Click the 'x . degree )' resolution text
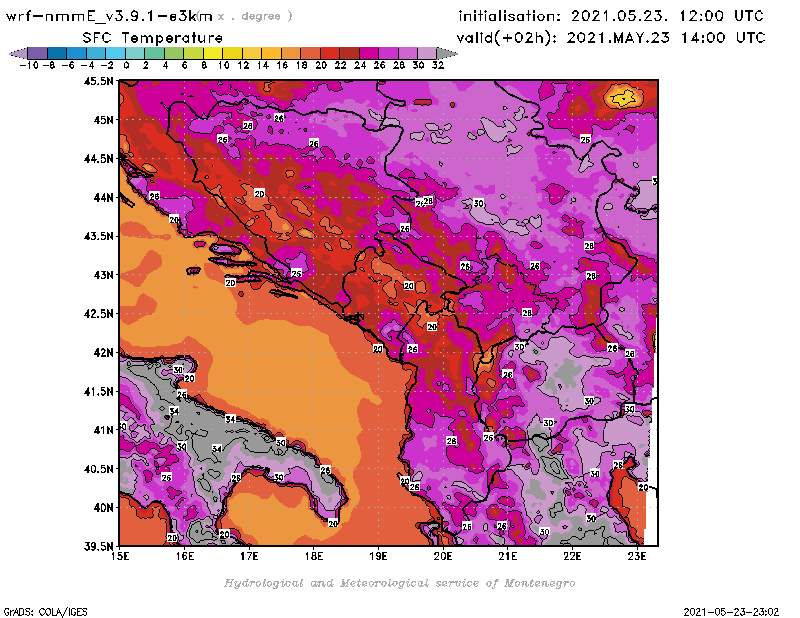 pyautogui.click(x=255, y=16)
